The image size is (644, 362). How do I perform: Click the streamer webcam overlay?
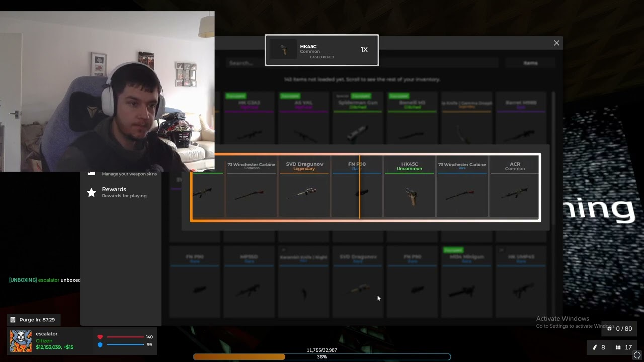(107, 92)
